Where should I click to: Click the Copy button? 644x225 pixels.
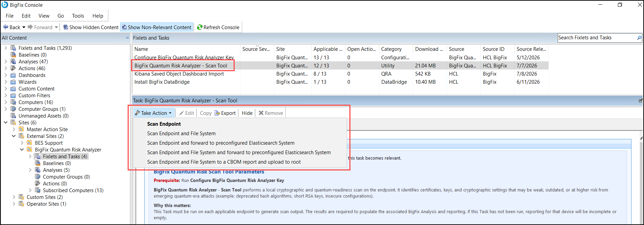pos(206,113)
